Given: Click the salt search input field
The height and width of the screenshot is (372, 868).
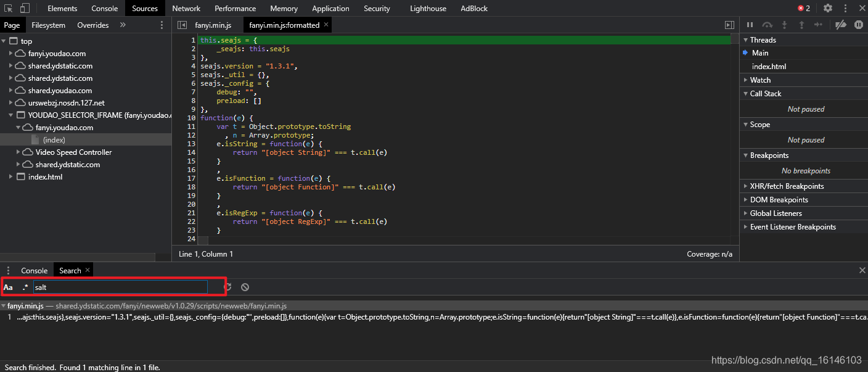Looking at the screenshot, I should coord(120,287).
